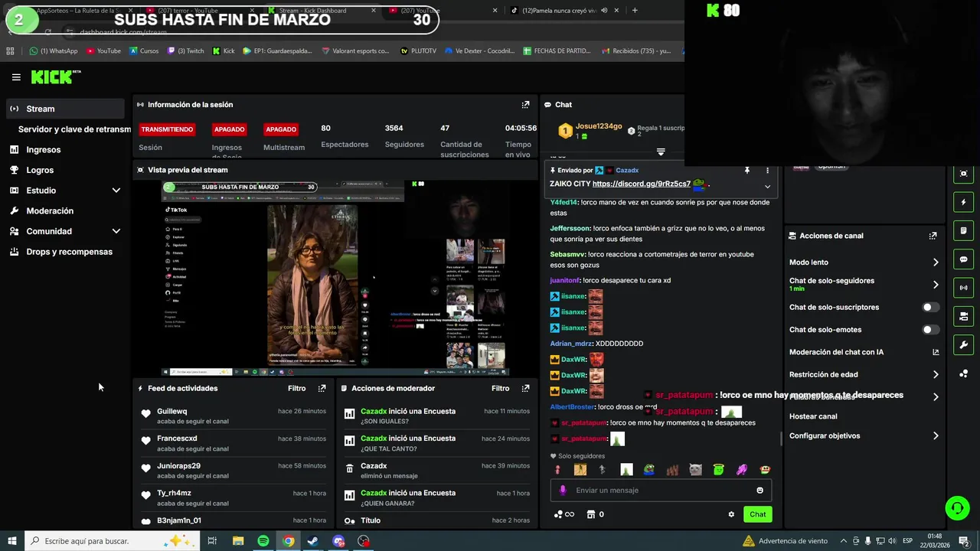Expand the pinned message chevron
Screen dimensions: 980x551
(767, 187)
